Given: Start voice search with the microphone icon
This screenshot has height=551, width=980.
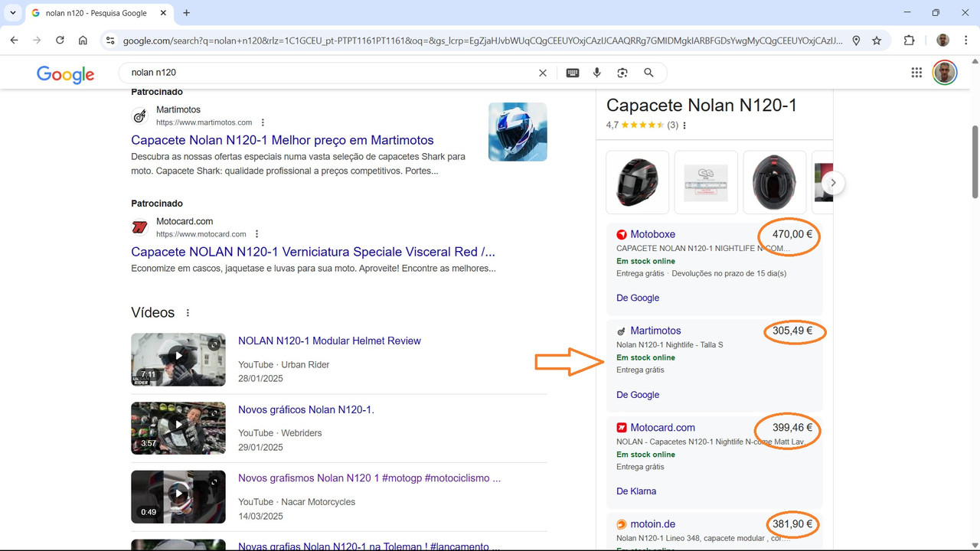Looking at the screenshot, I should coord(597,73).
